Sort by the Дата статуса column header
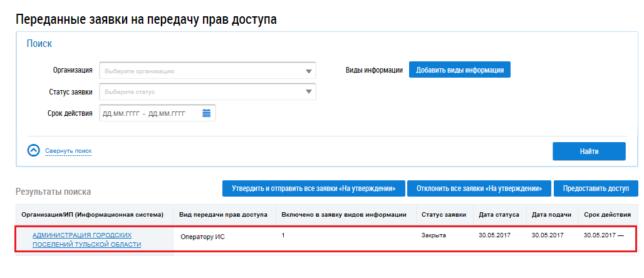Image resolution: width=644 pixels, height=278 pixels. 499,215
